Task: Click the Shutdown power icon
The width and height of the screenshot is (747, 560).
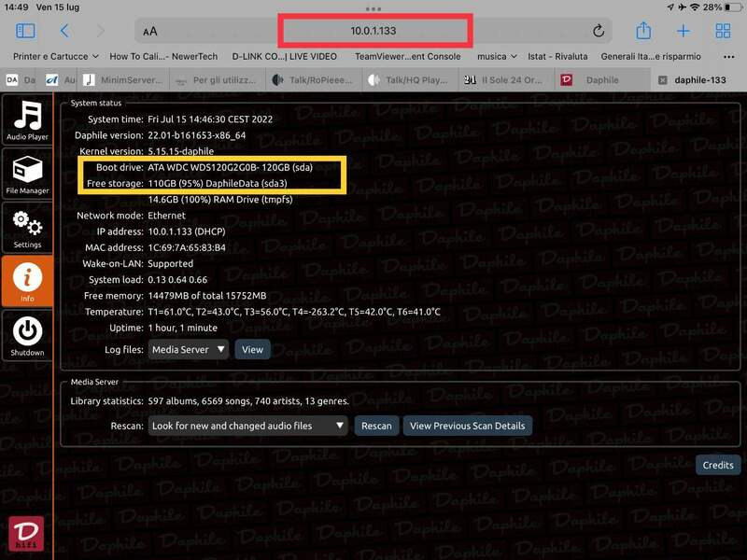Action: [27, 334]
